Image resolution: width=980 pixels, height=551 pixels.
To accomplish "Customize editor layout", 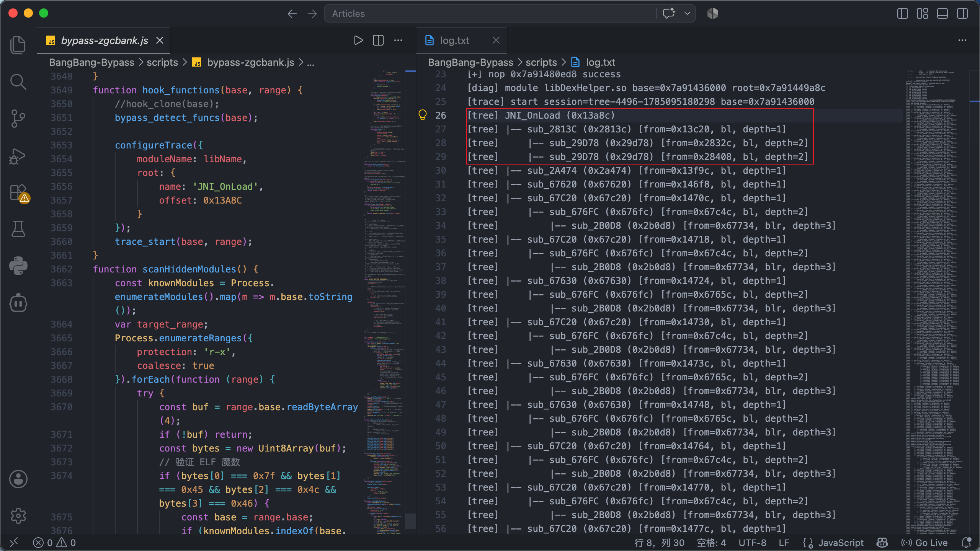I will [x=923, y=14].
